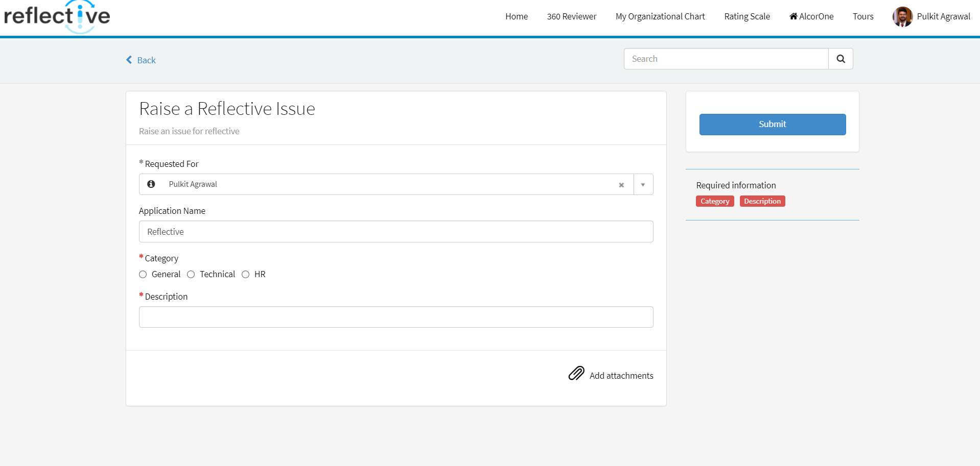Open the Home menu item
Screen dimensions: 980x466
coord(517,16)
